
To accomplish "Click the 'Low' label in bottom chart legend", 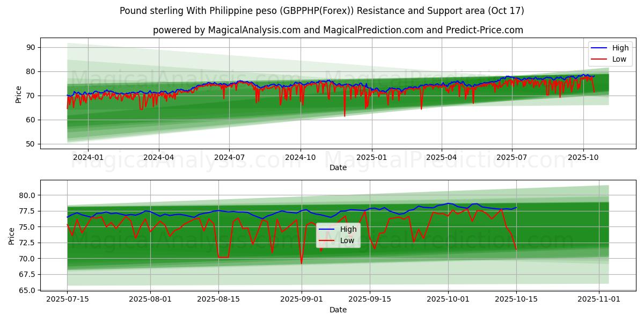I will (x=347, y=240).
